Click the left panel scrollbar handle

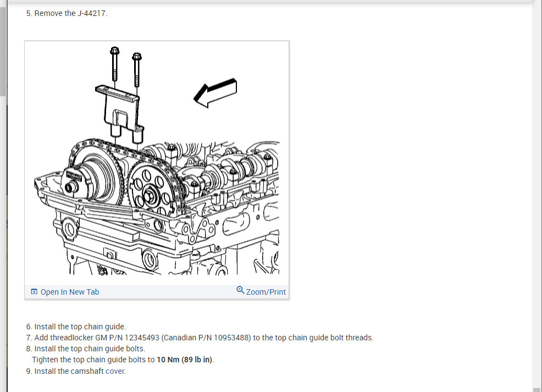[3, 51]
